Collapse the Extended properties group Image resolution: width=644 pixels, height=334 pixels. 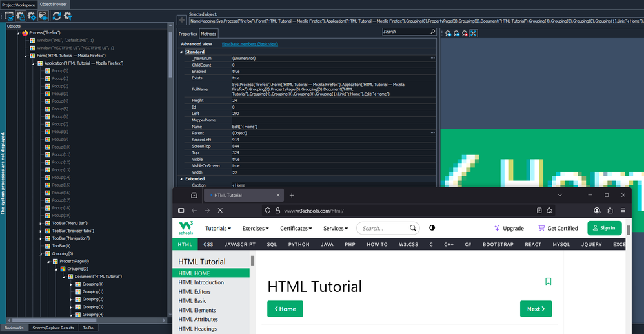pyautogui.click(x=181, y=179)
